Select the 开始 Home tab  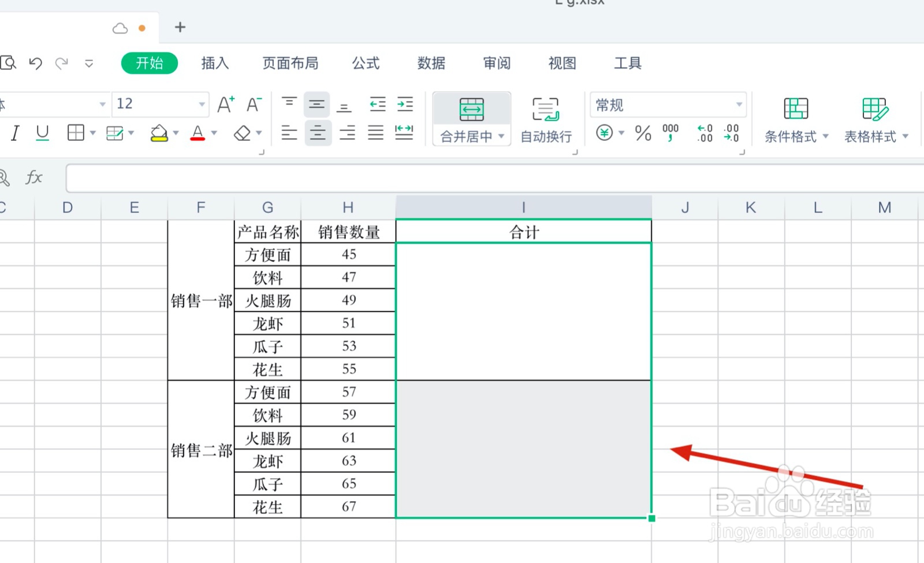tap(150, 63)
